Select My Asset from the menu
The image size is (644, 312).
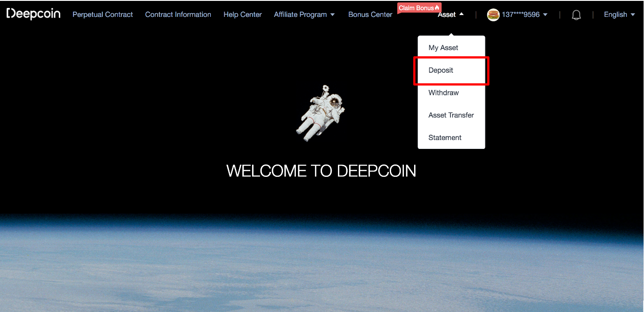(x=451, y=48)
